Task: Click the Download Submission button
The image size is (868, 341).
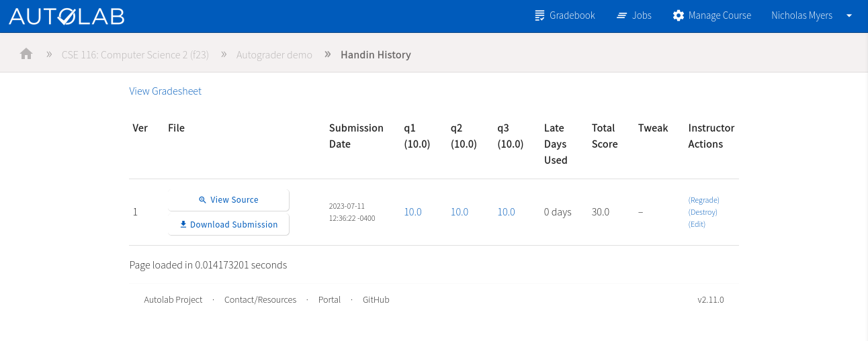Action: [228, 224]
